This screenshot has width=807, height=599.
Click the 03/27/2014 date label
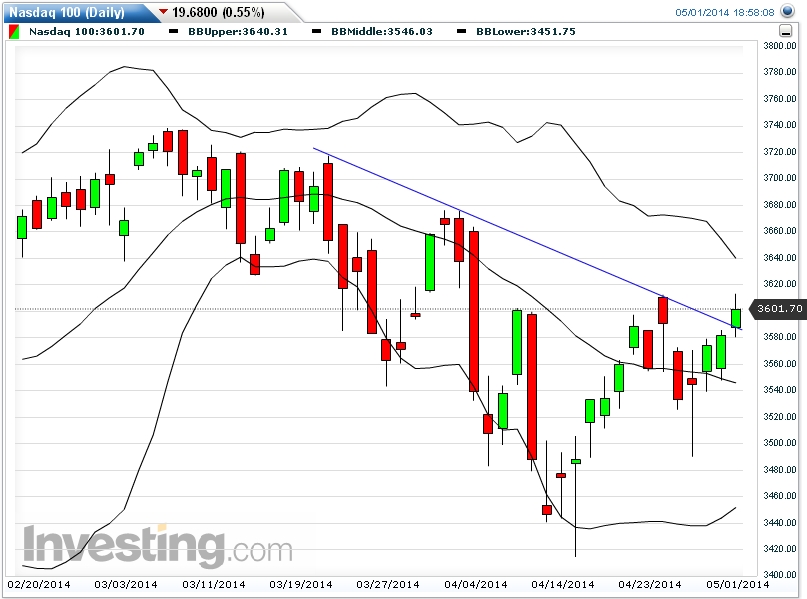[388, 585]
